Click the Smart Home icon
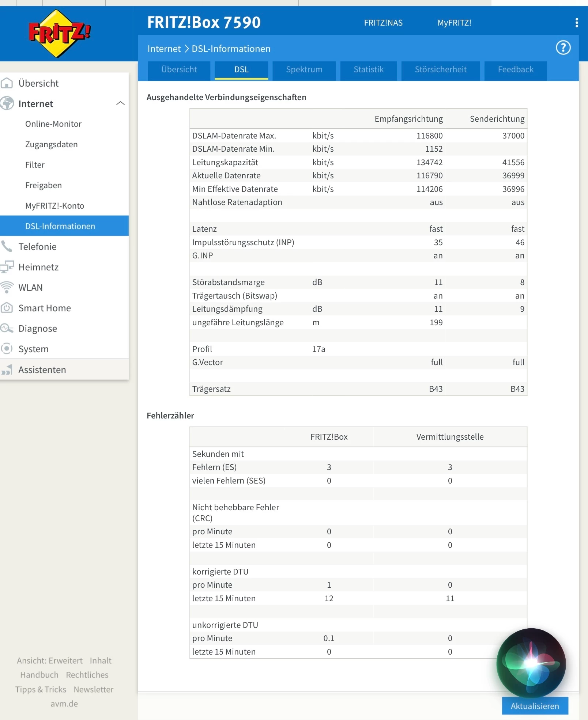Image resolution: width=588 pixels, height=720 pixels. click(7, 308)
